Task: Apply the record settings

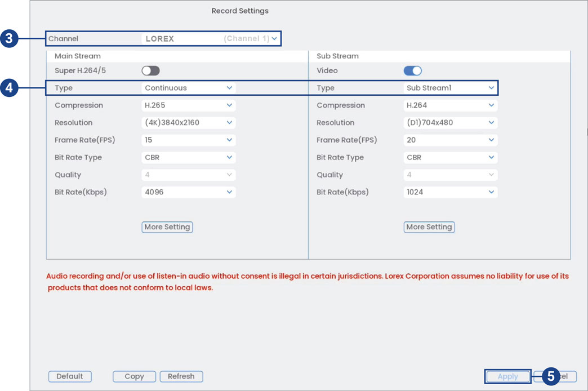Action: point(507,376)
